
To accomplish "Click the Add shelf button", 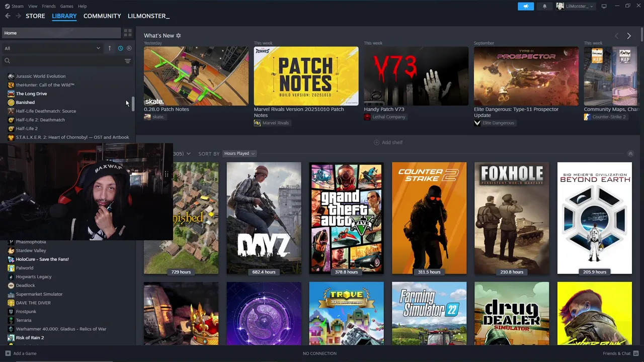I will point(388,142).
